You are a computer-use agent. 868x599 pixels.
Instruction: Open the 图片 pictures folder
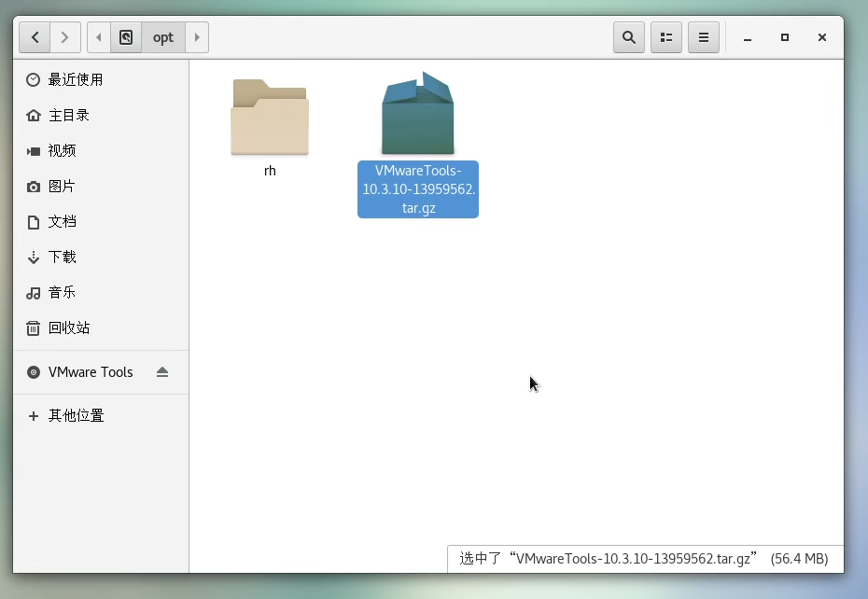point(101,186)
